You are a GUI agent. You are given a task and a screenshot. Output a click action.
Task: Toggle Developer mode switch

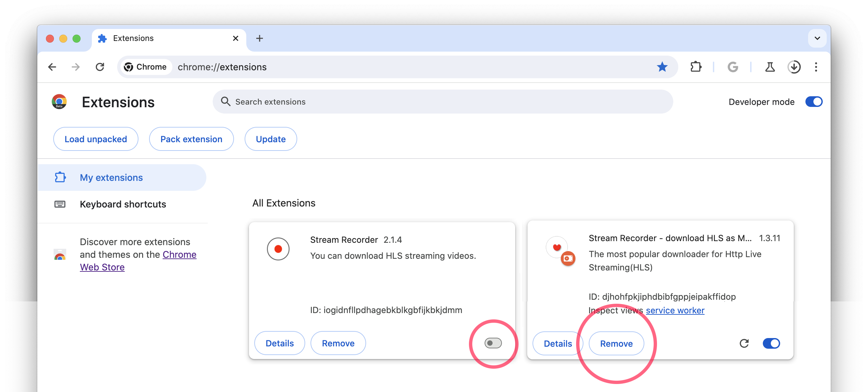tap(813, 102)
